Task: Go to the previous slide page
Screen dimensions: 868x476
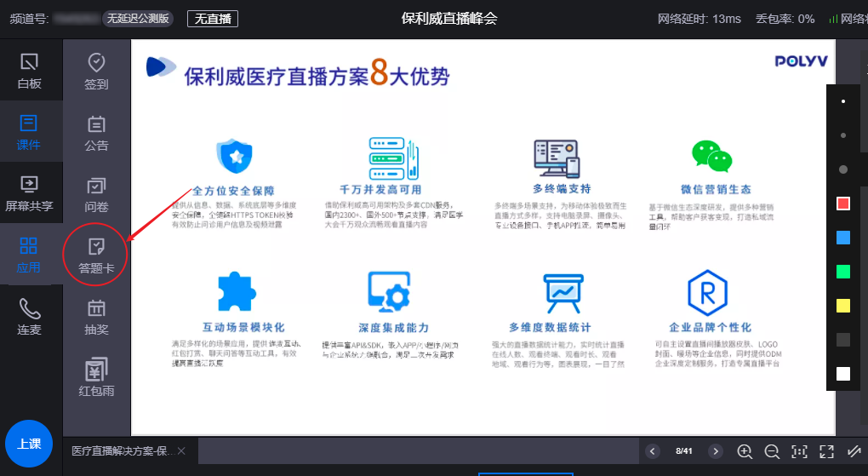Action: (x=653, y=451)
